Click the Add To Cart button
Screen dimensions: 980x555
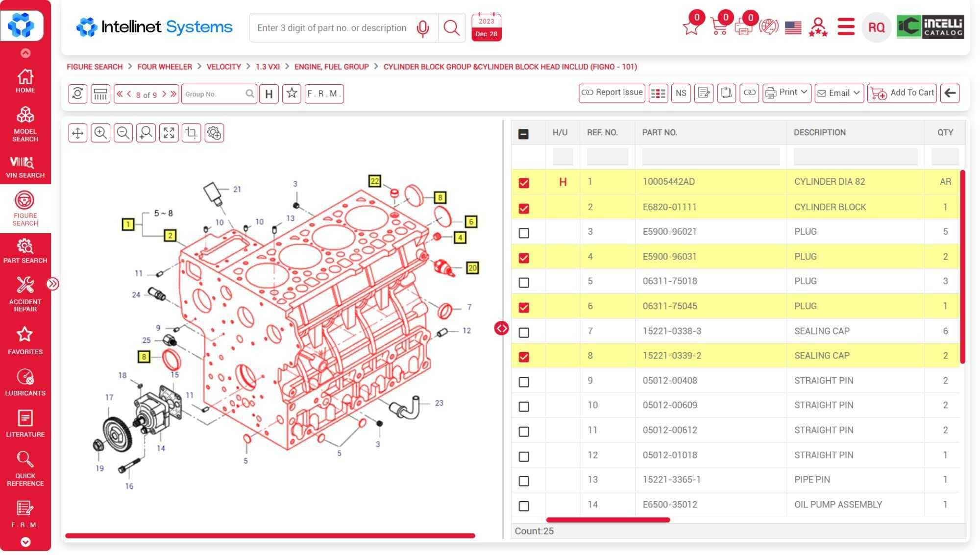point(903,92)
